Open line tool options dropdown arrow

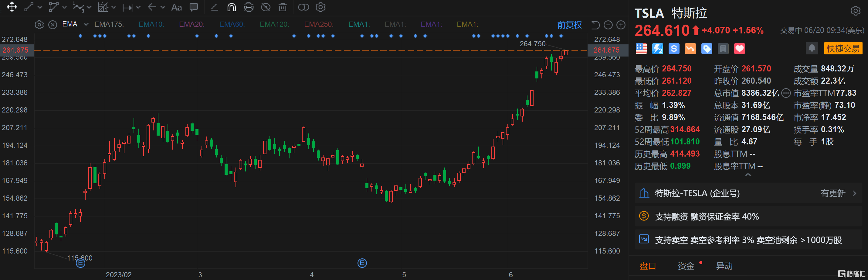tap(40, 7)
